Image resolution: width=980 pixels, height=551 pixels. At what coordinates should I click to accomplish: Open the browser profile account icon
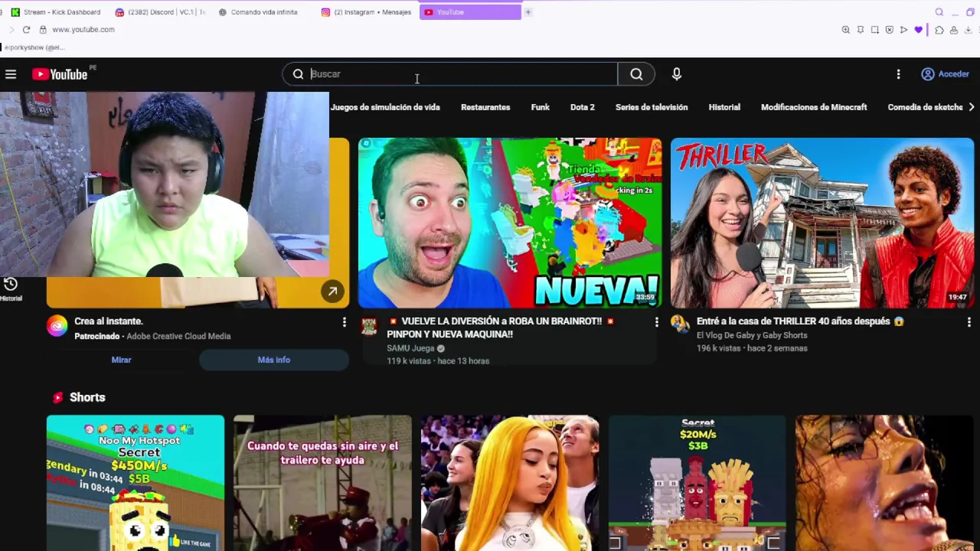(x=954, y=30)
